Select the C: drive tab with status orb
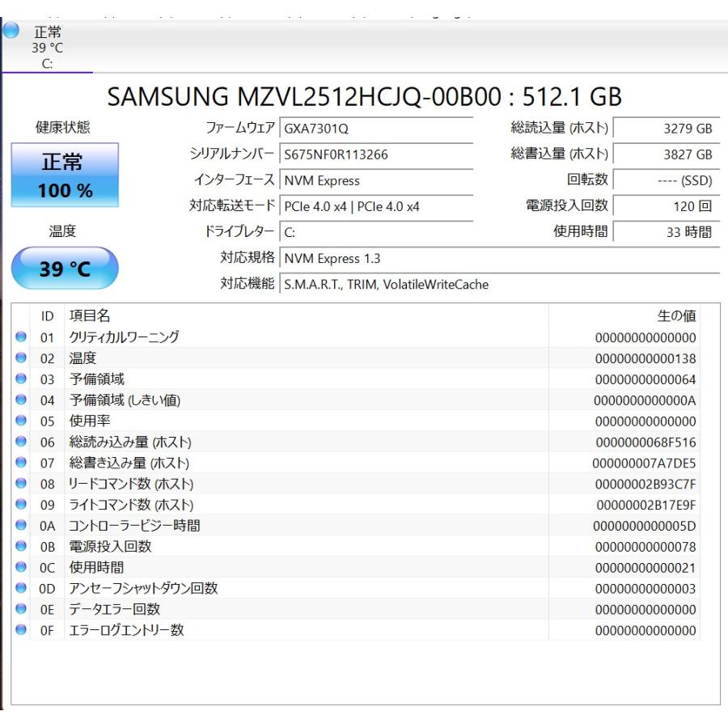 (x=46, y=46)
